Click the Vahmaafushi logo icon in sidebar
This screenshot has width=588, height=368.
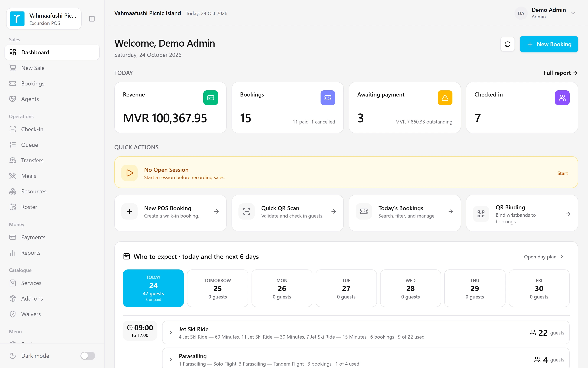pos(17,19)
